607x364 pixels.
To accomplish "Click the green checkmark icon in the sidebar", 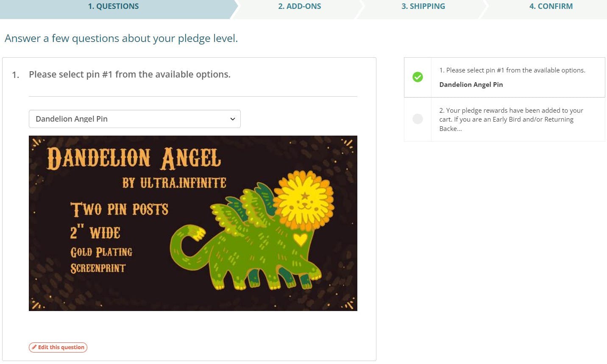I will coord(418,77).
